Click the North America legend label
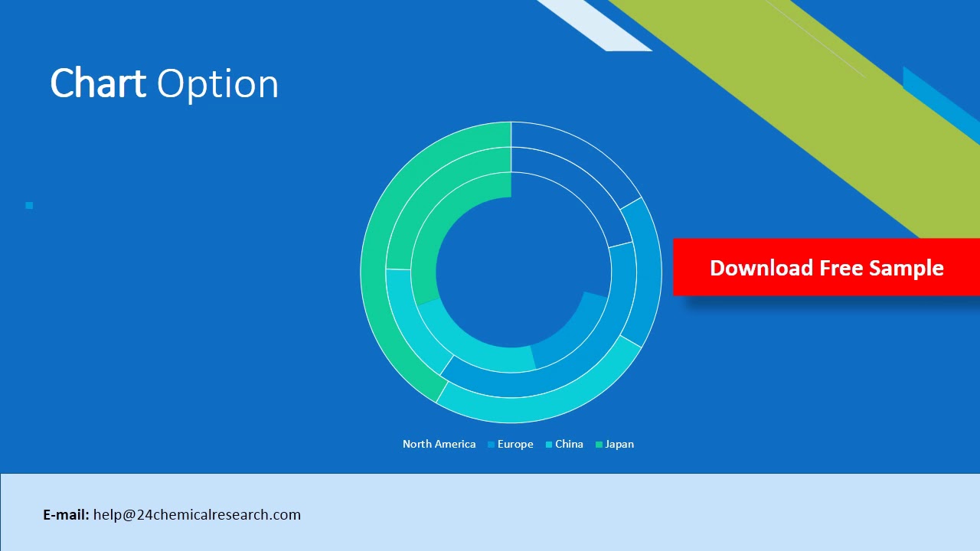The height and width of the screenshot is (551, 980). pyautogui.click(x=439, y=444)
